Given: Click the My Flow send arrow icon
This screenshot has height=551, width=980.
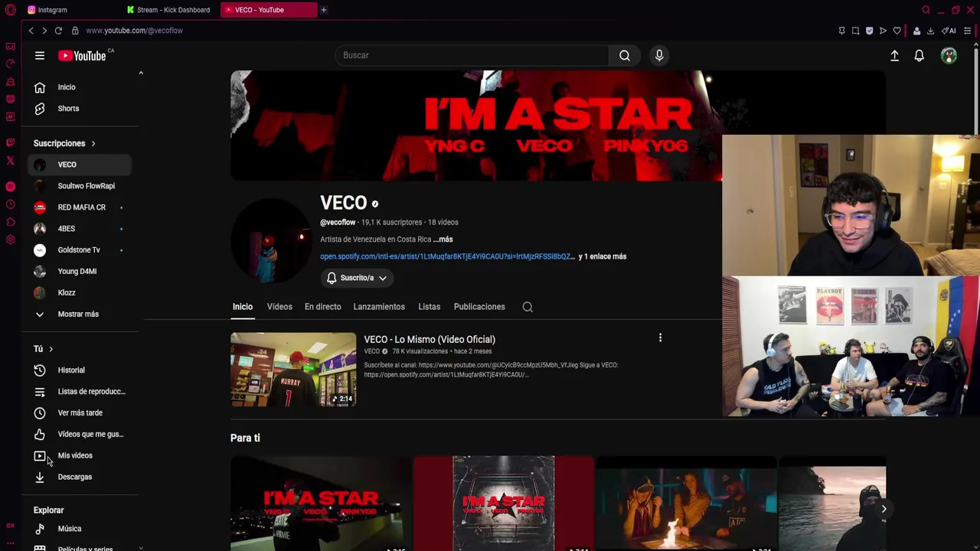Looking at the screenshot, I should point(883,31).
